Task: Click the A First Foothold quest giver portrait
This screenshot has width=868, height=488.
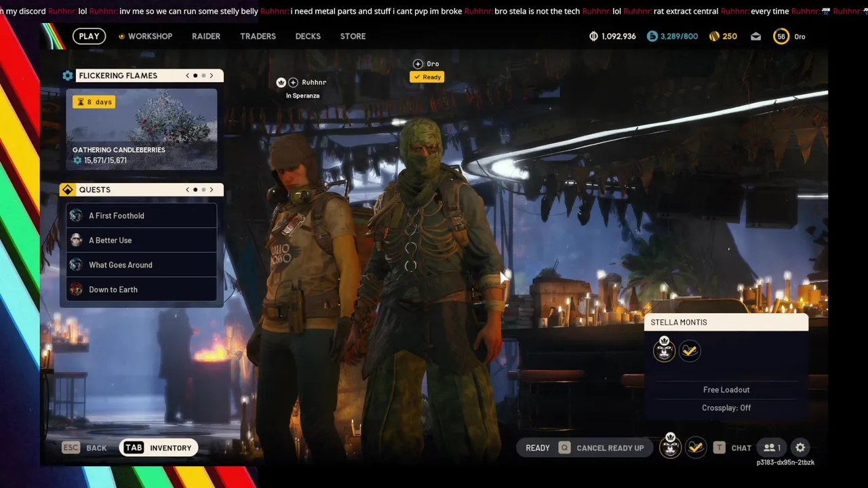Action: click(76, 216)
